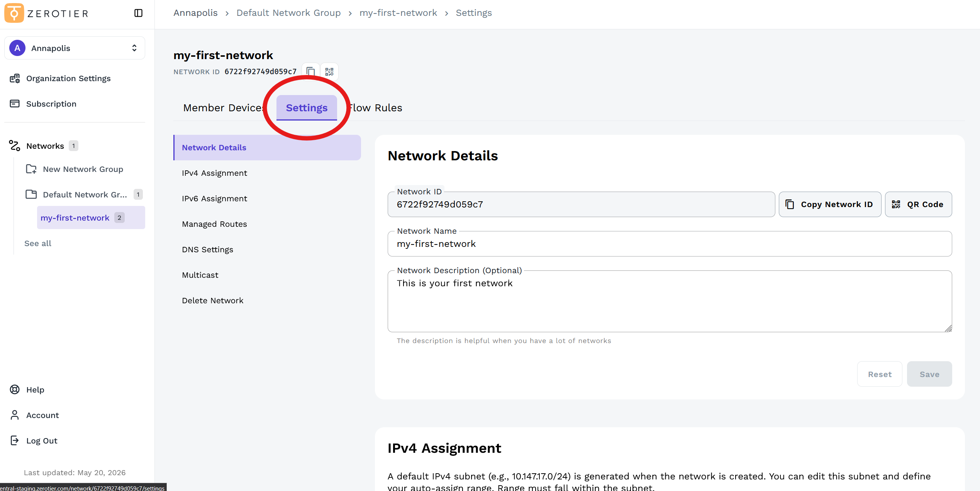Click the Save button

click(x=929, y=374)
